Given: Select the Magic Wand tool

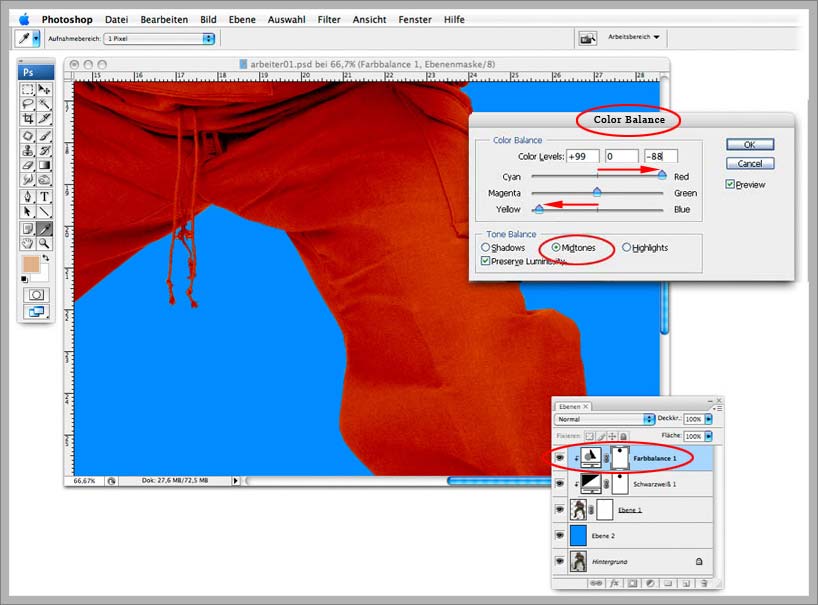Looking at the screenshot, I should pyautogui.click(x=44, y=104).
